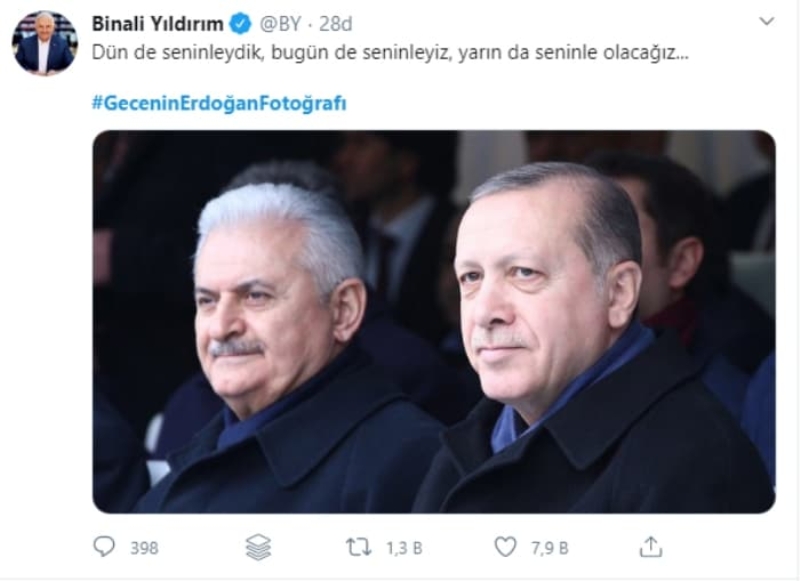Click the reply speech bubble icon
Screen dimensions: 800x581
pos(104,547)
